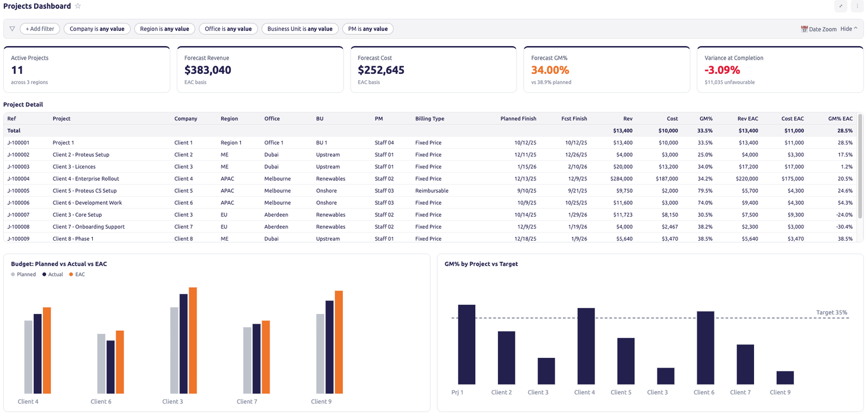
Task: Select Client 3 - Core Setup project
Action: click(x=77, y=215)
